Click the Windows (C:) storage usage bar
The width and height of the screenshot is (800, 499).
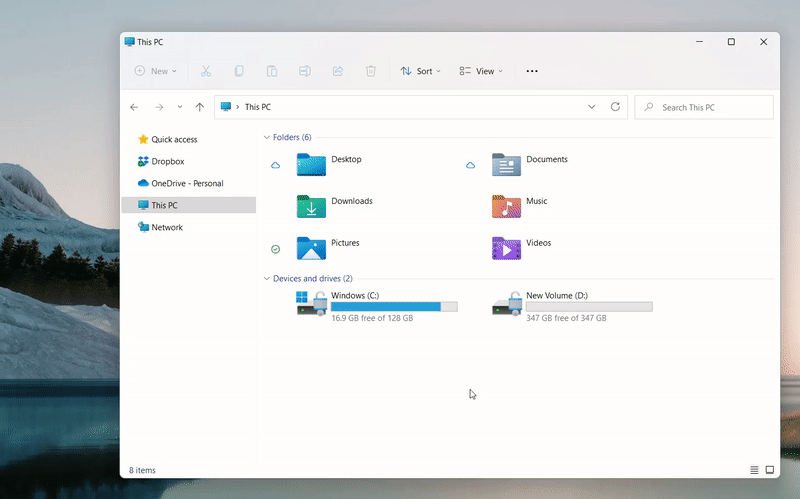coord(394,307)
